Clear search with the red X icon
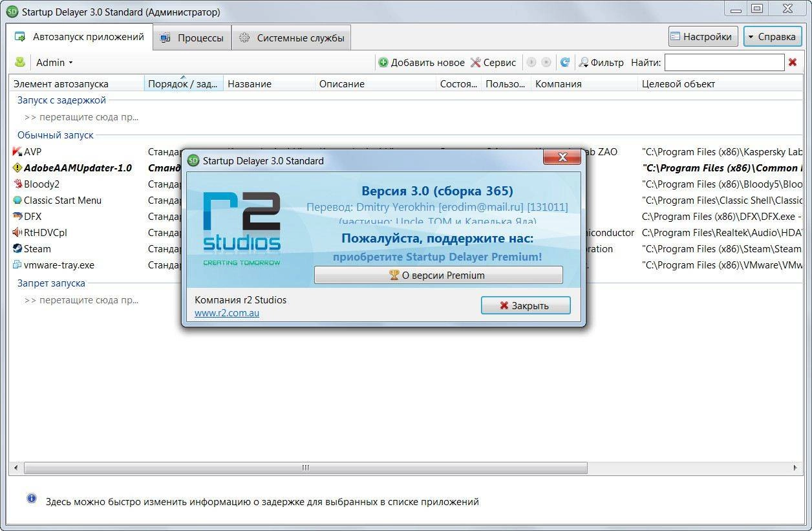The image size is (812, 531). (x=793, y=62)
